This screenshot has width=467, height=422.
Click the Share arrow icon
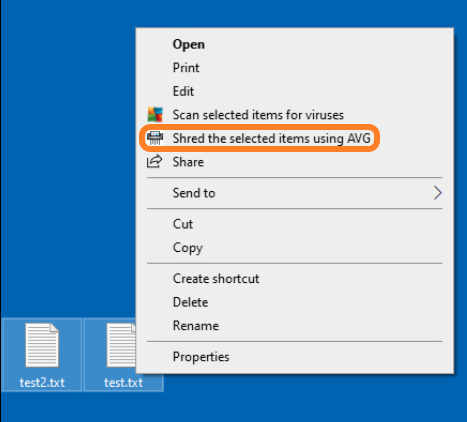(155, 162)
